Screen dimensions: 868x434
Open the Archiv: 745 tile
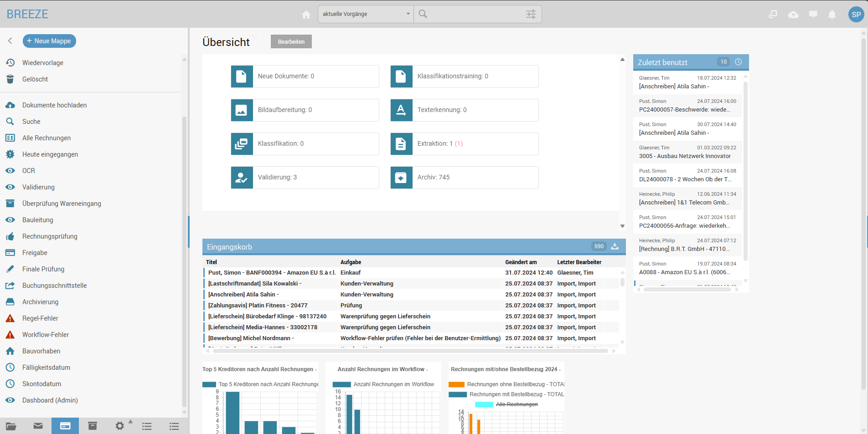tap(465, 177)
